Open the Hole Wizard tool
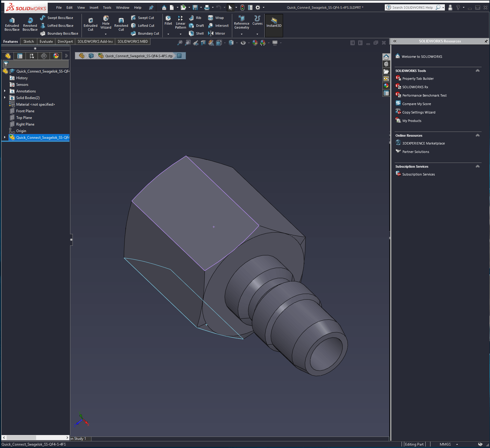This screenshot has width=490, height=448. pyautogui.click(x=106, y=23)
